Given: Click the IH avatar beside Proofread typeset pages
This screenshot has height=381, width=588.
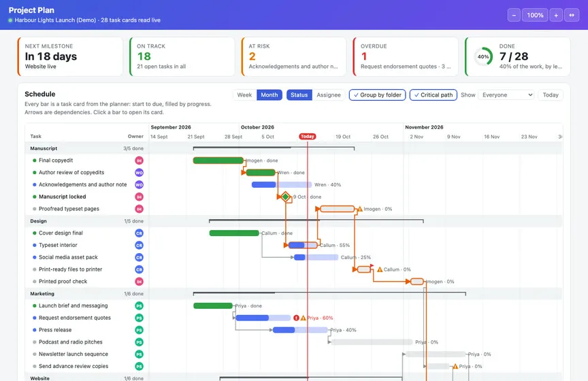Looking at the screenshot, I should (x=139, y=209).
